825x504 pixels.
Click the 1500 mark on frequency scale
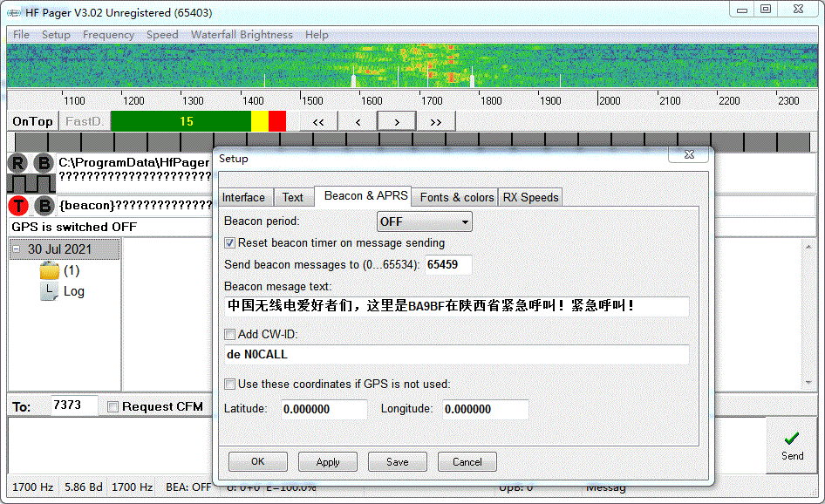click(312, 100)
